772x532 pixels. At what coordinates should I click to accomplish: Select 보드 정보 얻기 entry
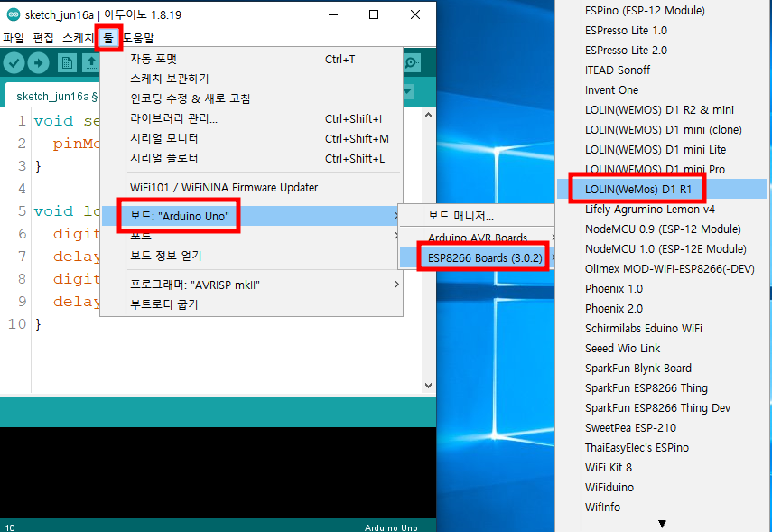(x=252, y=256)
